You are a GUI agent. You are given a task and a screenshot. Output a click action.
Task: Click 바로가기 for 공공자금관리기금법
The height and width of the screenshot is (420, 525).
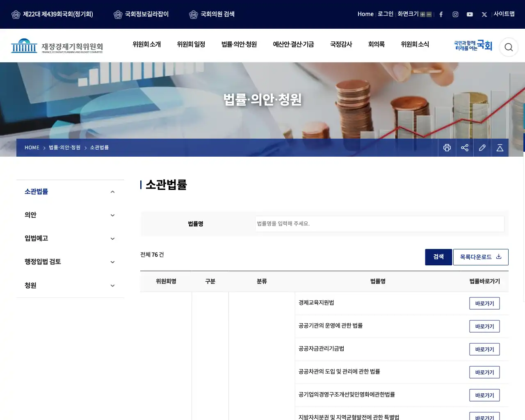[484, 349]
